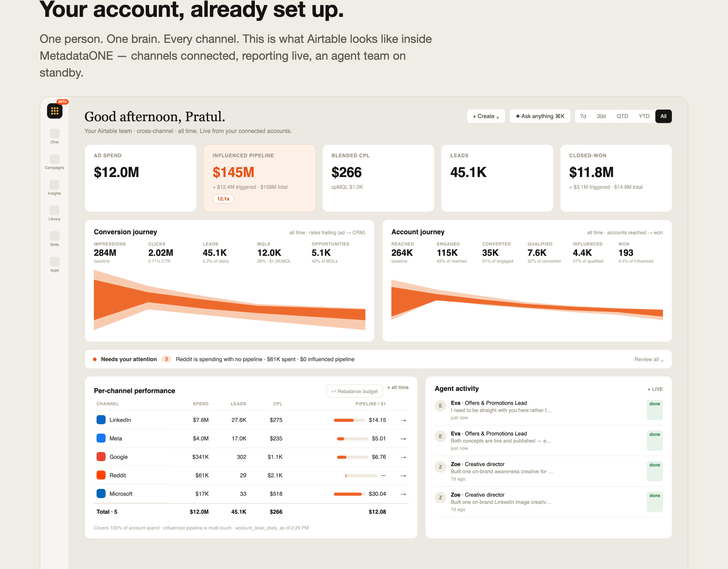Open Google row details arrow
728x569 pixels.
pyautogui.click(x=403, y=457)
